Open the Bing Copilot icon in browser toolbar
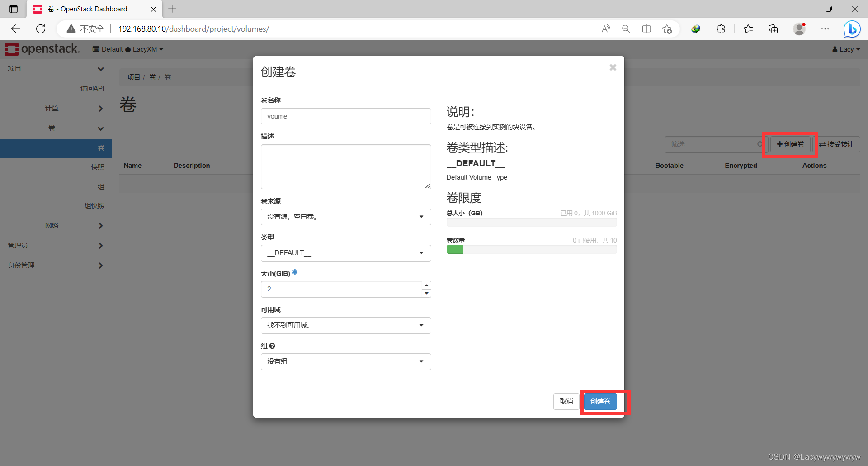Image resolution: width=868 pixels, height=466 pixels. coord(852,29)
